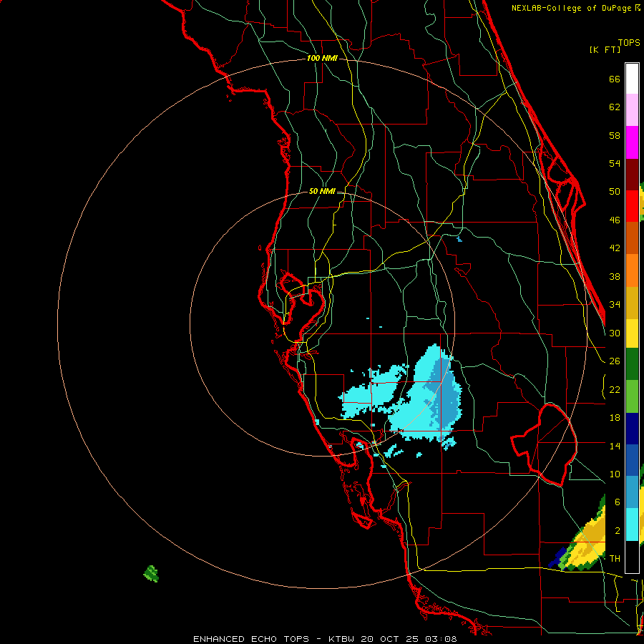
Task: Pick the bright yellow legend swatch
Action: [632, 333]
